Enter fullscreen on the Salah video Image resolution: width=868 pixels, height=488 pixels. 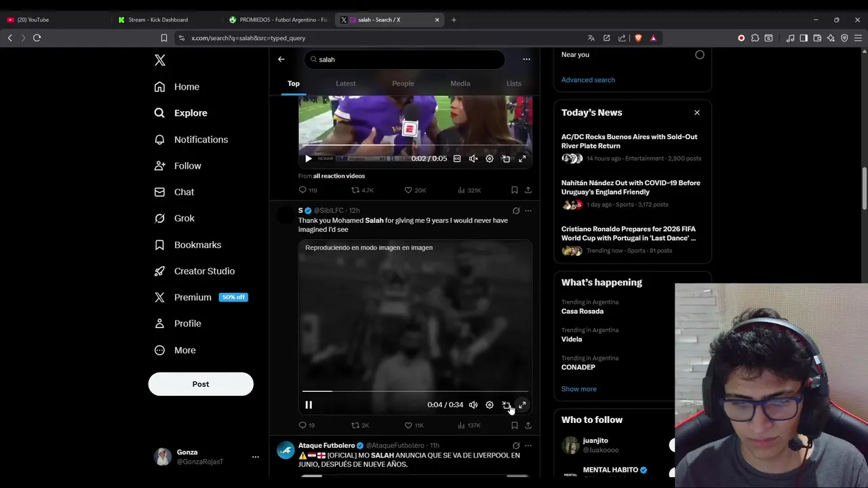coord(522,405)
